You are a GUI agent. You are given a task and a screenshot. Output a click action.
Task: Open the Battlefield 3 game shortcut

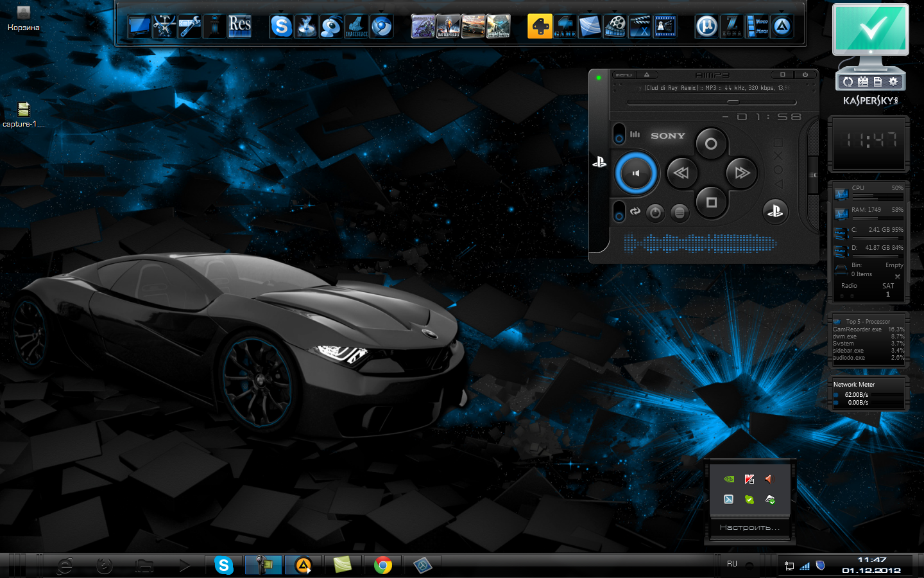click(448, 26)
